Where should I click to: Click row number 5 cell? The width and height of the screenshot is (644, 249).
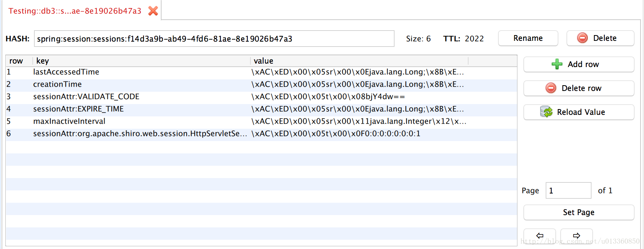pyautogui.click(x=19, y=121)
